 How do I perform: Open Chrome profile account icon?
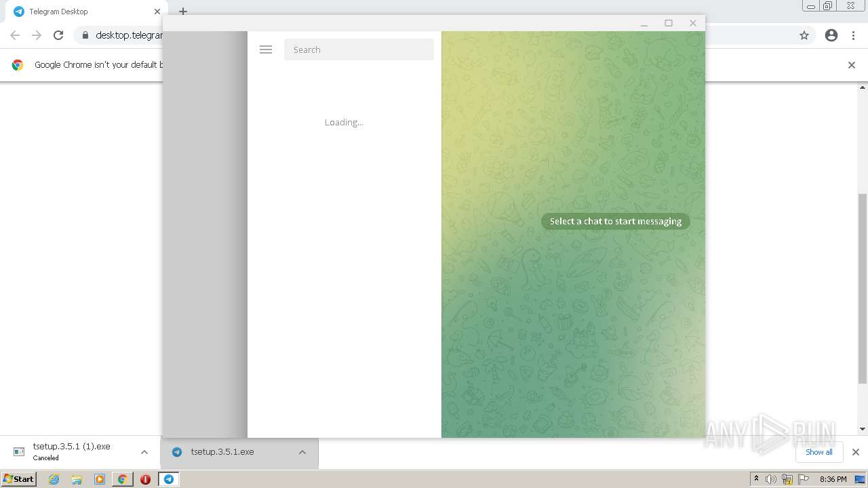831,35
